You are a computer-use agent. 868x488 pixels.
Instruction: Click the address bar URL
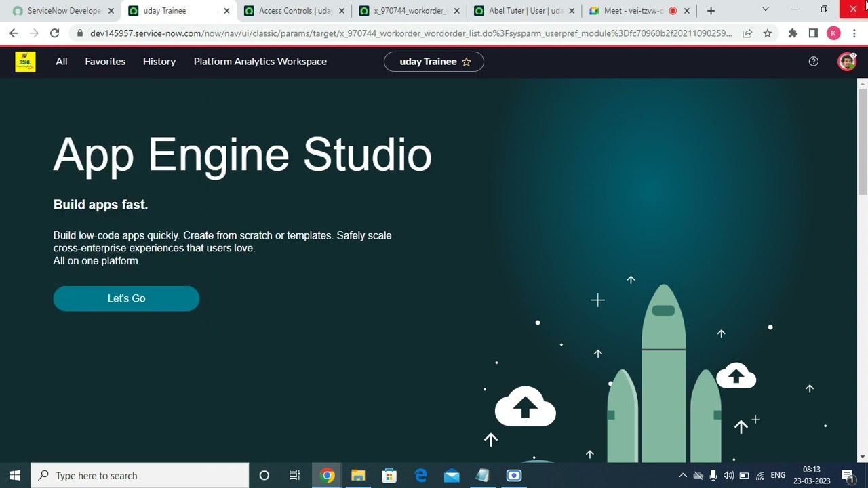[x=411, y=33]
